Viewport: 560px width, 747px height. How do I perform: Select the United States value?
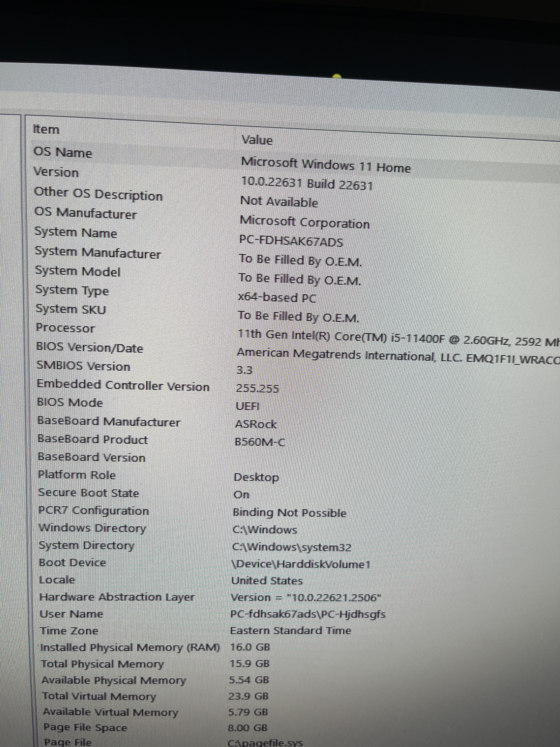pyautogui.click(x=267, y=581)
